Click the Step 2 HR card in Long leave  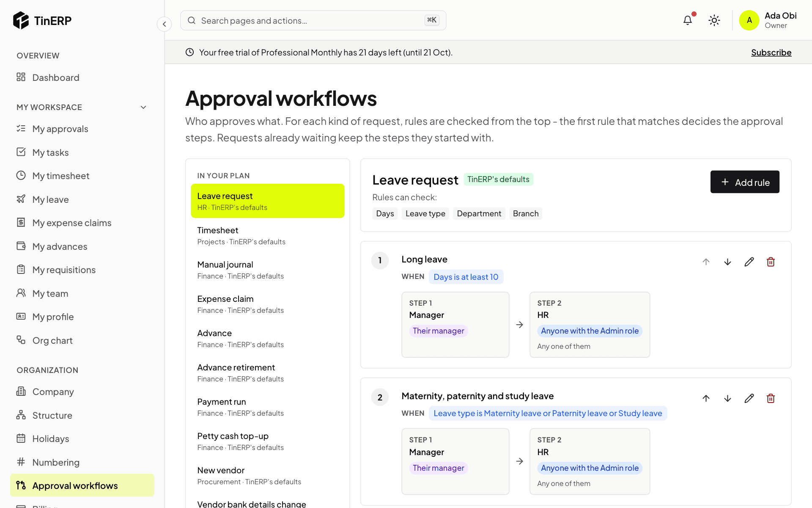pyautogui.click(x=590, y=325)
